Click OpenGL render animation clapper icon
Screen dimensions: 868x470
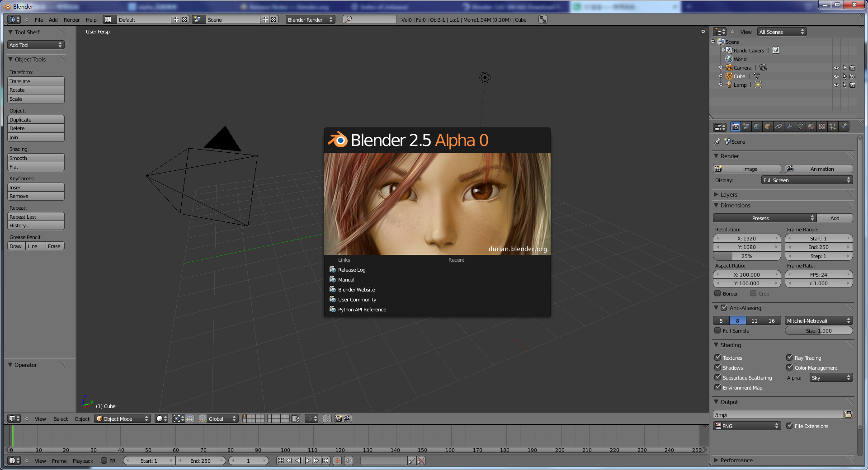pyautogui.click(x=347, y=418)
